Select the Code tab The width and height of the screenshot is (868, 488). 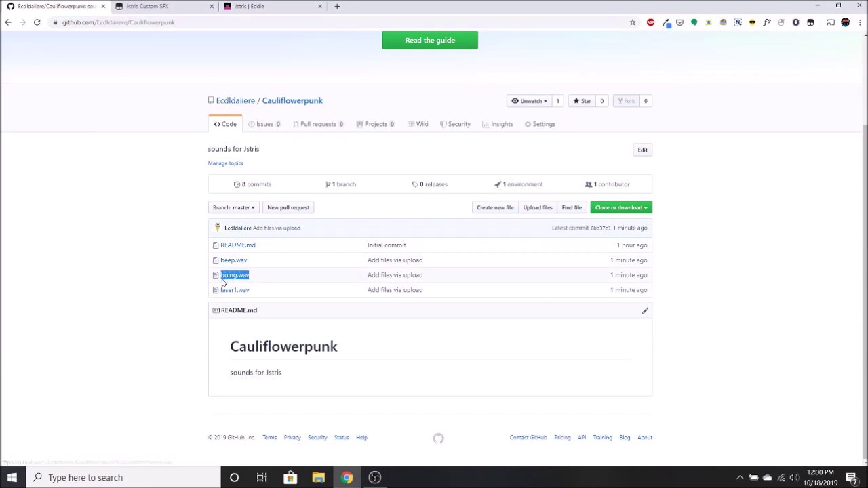(x=225, y=124)
